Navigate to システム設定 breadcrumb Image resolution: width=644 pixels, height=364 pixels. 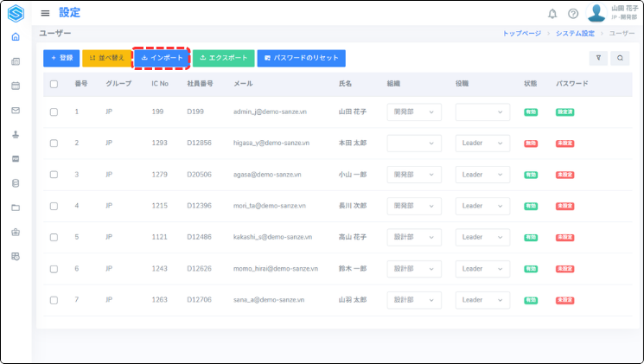click(x=575, y=33)
